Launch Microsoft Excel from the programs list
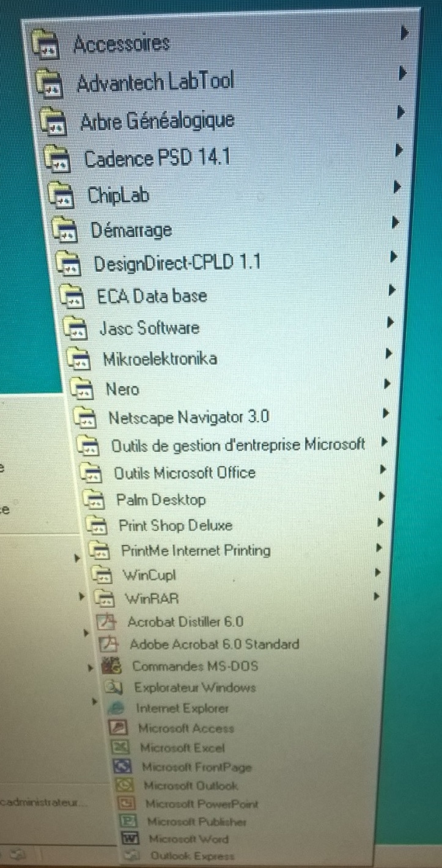The image size is (442, 868). tap(182, 748)
